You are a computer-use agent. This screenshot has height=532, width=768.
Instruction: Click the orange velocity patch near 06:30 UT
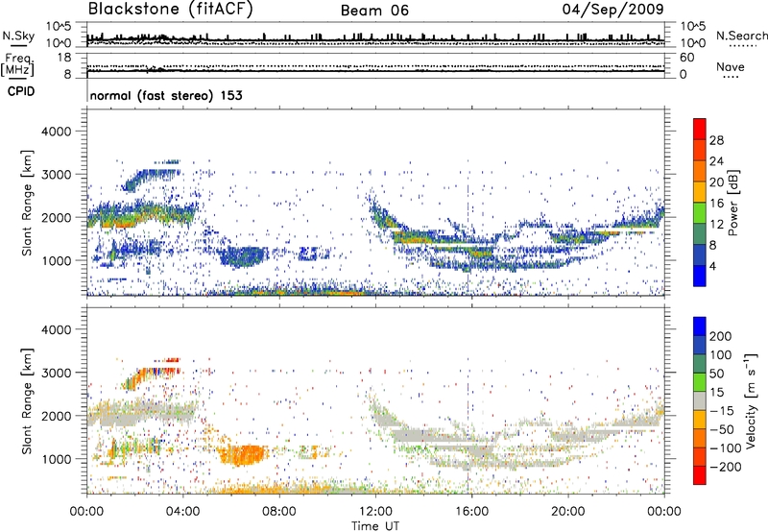(x=243, y=455)
